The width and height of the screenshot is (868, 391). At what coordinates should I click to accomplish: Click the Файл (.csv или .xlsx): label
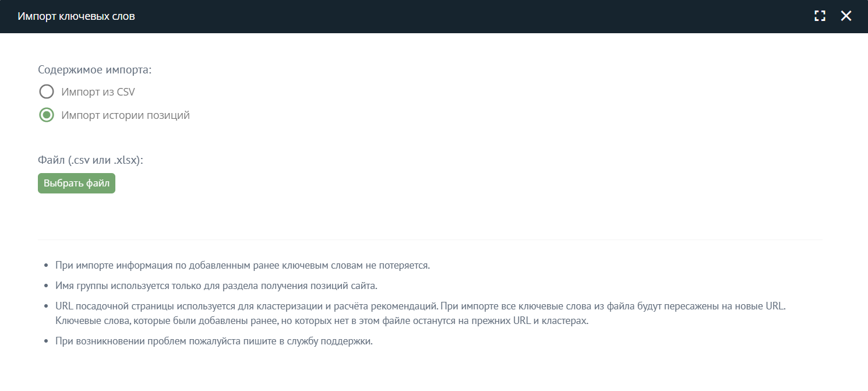point(90,160)
